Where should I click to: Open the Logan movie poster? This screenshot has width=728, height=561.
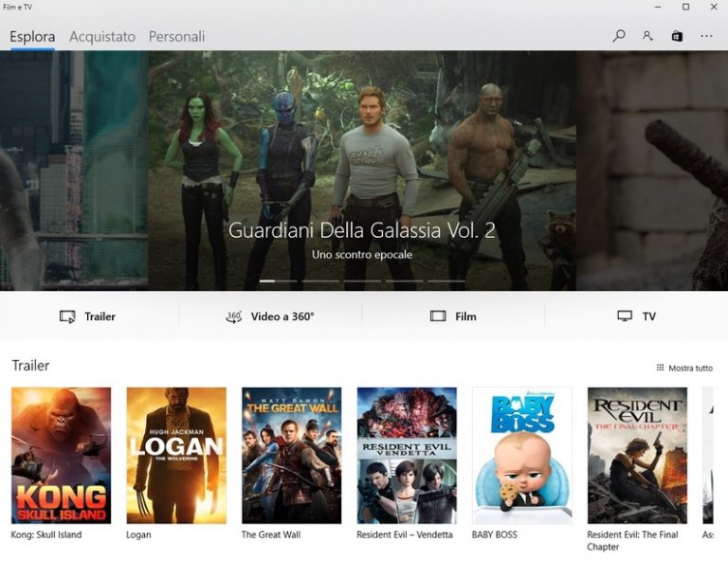176,455
